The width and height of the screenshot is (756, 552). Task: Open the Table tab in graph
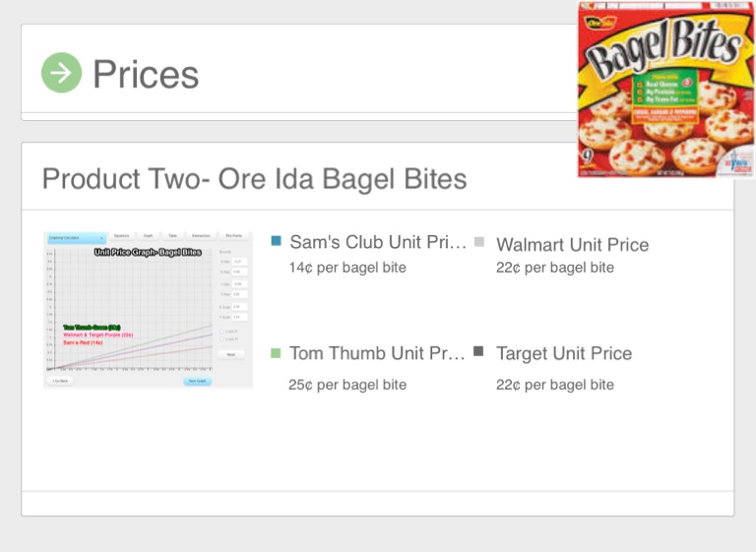point(173,236)
